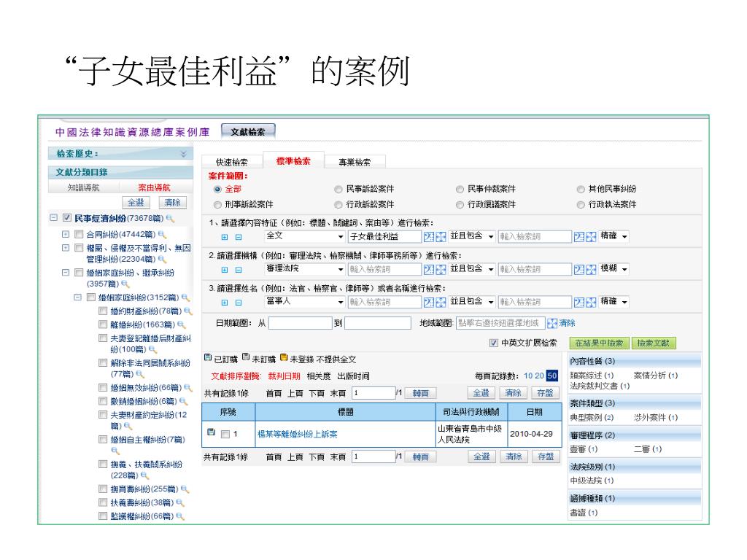Click first icon after section 2 first keyword field
The width and height of the screenshot is (747, 560).
pyautogui.click(x=429, y=270)
